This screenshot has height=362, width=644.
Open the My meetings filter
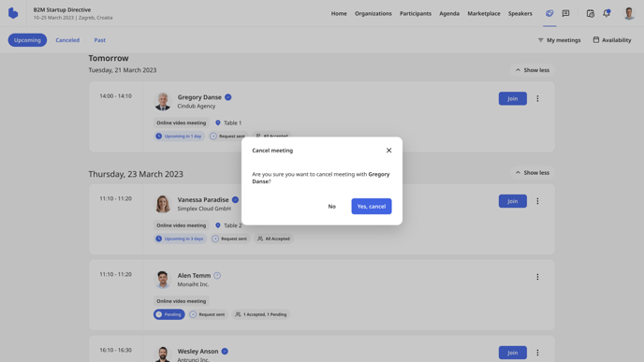click(559, 40)
